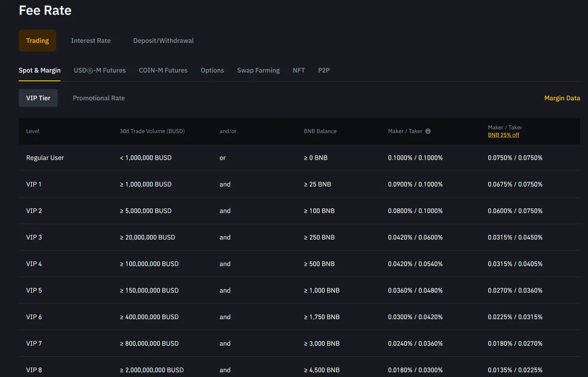Screen dimensions: 588x377
Task: Click the Regular User level cell
Action: click(45, 158)
